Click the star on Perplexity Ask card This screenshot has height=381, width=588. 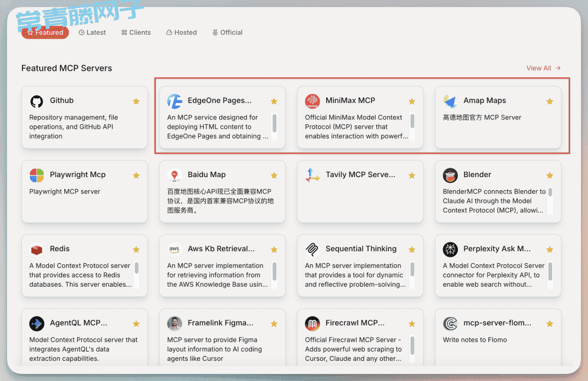pos(550,250)
